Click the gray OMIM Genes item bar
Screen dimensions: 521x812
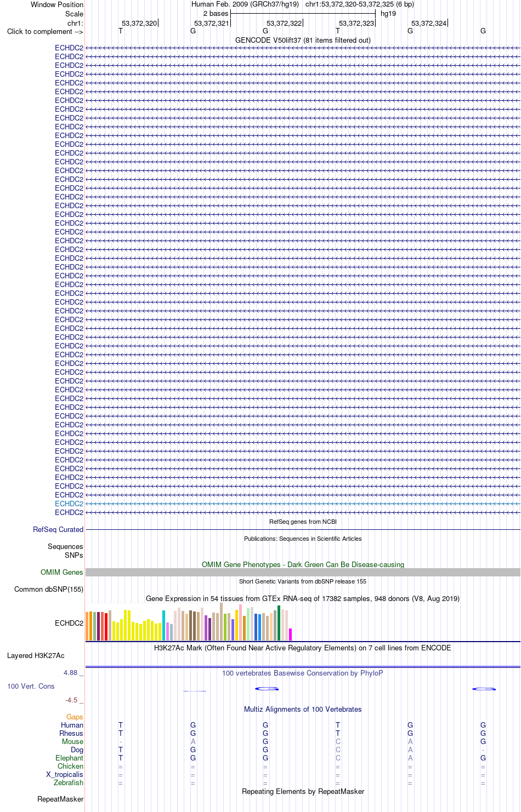[303, 573]
